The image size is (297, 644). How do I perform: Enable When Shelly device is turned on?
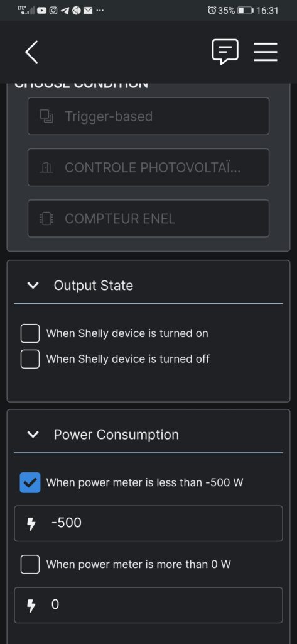(30, 333)
